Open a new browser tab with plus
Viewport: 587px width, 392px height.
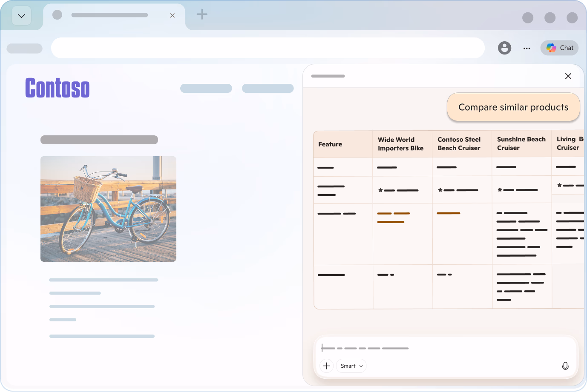tap(202, 14)
